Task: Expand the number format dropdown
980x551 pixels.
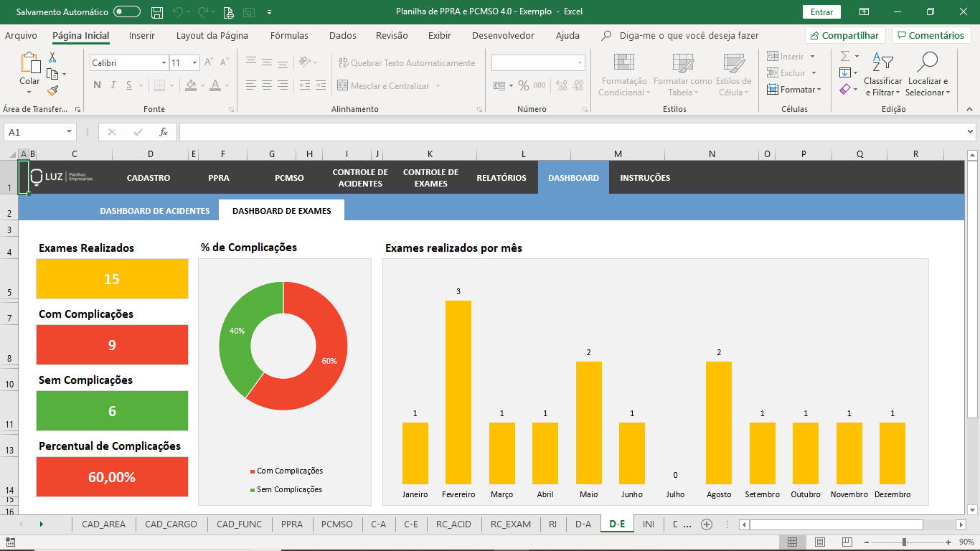Action: (580, 63)
